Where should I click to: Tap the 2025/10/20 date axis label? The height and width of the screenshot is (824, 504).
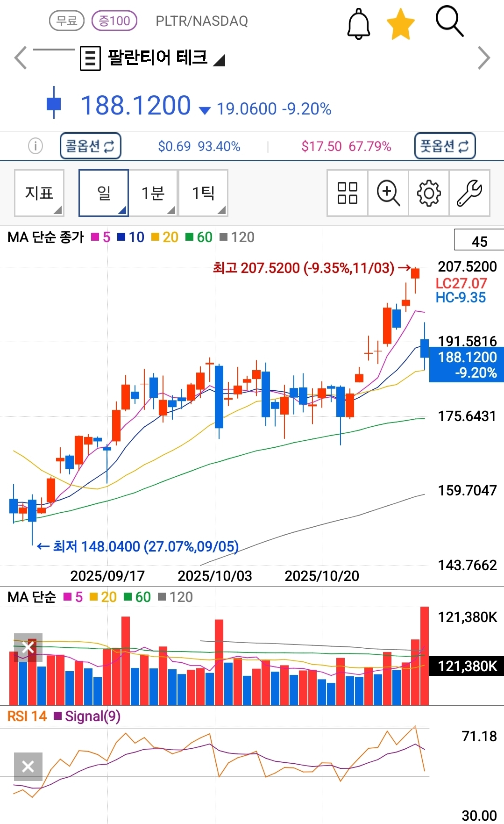322,576
